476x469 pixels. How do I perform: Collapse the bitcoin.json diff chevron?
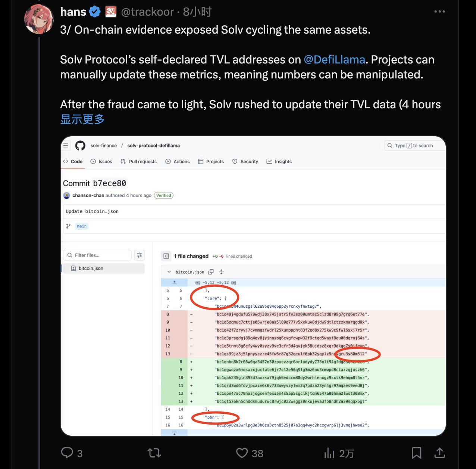click(x=169, y=272)
